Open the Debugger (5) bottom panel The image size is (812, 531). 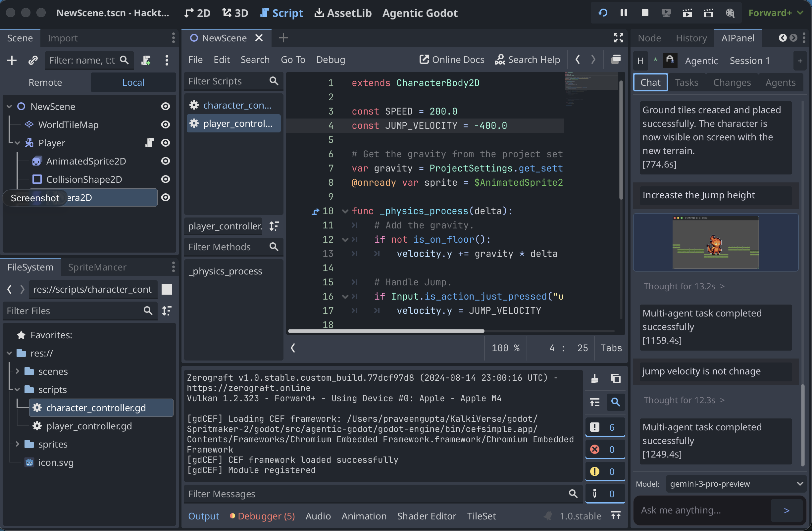[263, 516]
